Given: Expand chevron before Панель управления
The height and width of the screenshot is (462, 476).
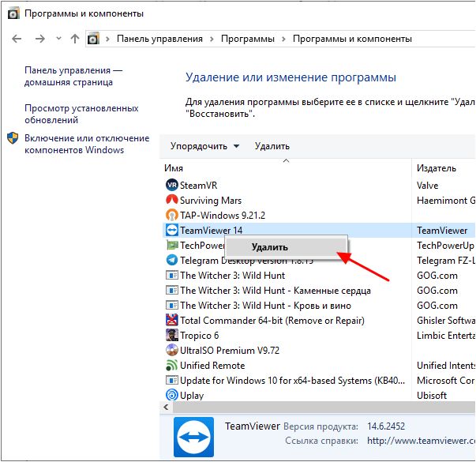Looking at the screenshot, I should [x=107, y=39].
